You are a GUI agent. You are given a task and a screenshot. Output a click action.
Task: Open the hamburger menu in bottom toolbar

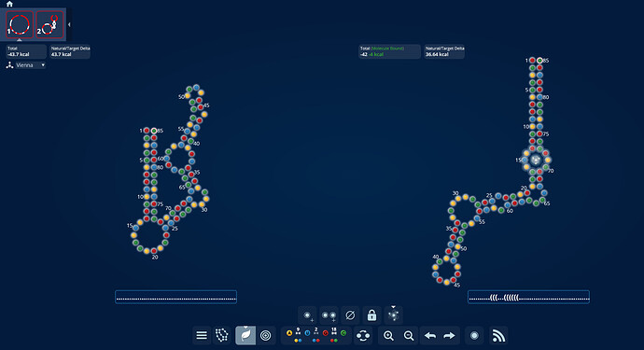pos(202,336)
